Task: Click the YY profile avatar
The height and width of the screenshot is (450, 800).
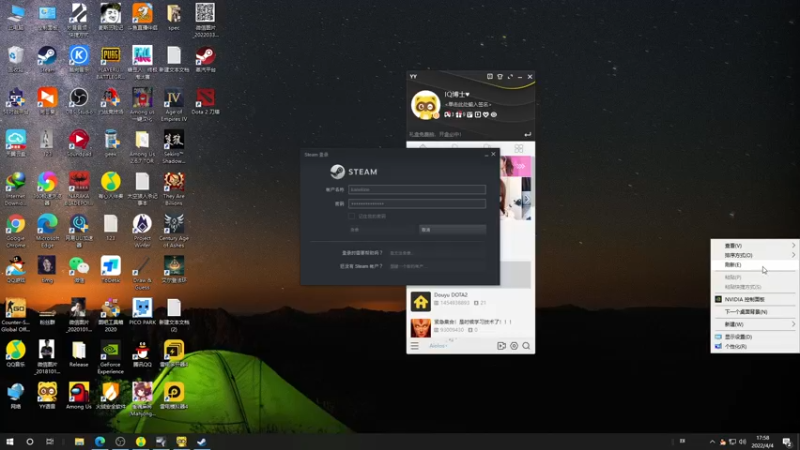Action: [425, 105]
